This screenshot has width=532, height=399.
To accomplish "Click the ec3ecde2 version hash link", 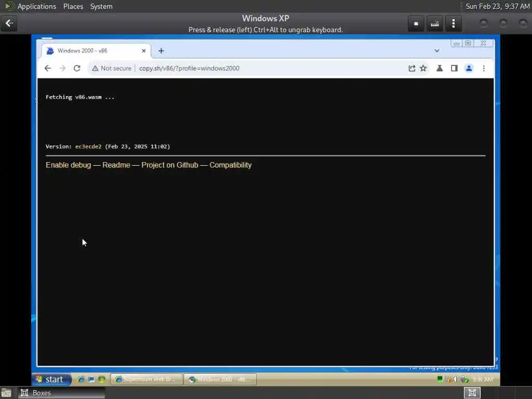I will pyautogui.click(x=88, y=147).
